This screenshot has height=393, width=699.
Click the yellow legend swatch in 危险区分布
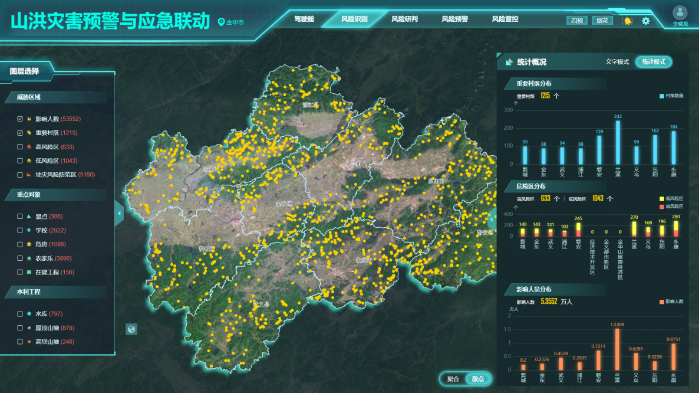point(662,199)
